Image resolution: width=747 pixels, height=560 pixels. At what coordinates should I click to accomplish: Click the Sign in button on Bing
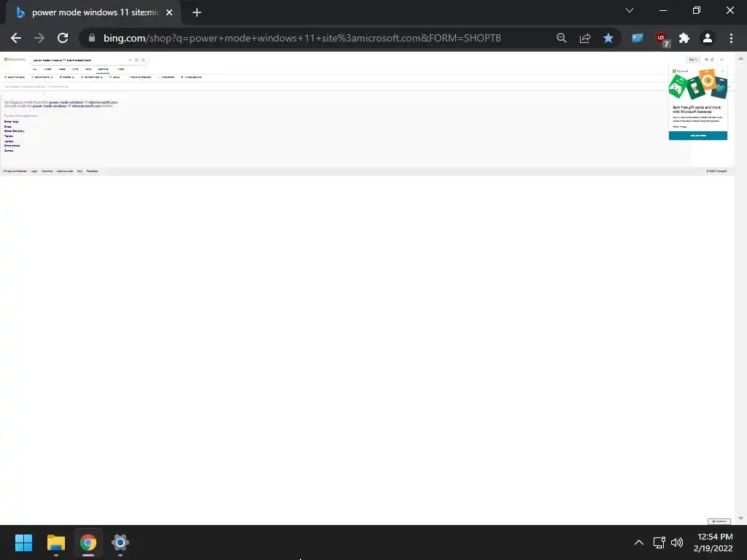tap(693, 60)
